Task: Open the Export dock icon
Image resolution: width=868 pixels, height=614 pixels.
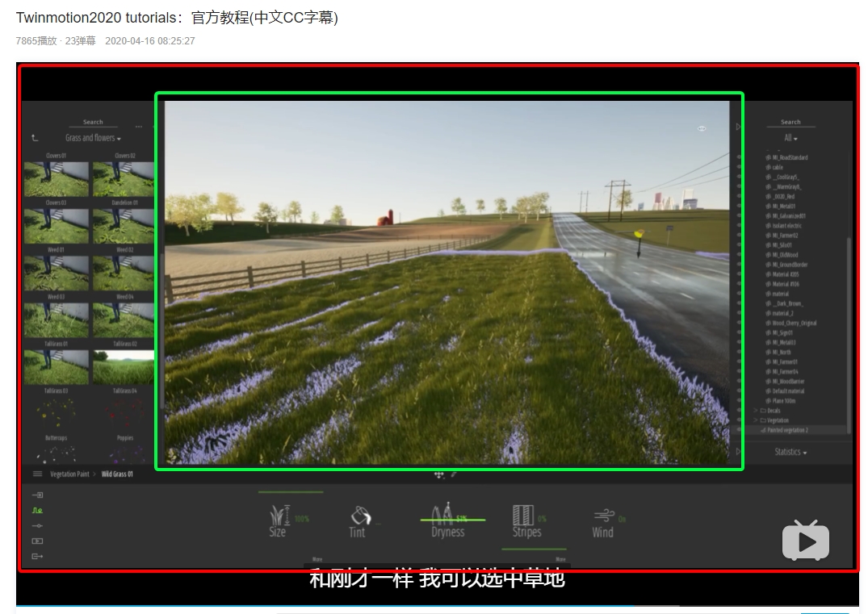Action: [38, 557]
